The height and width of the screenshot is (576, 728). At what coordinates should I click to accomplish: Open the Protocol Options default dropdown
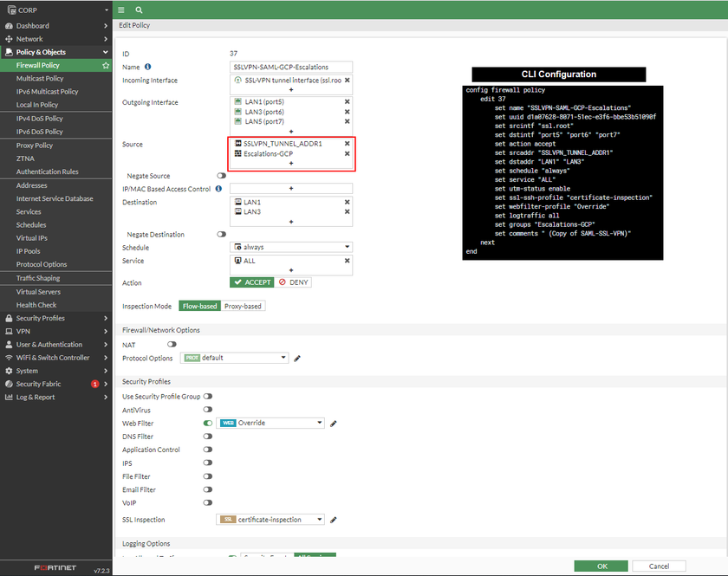pos(234,358)
